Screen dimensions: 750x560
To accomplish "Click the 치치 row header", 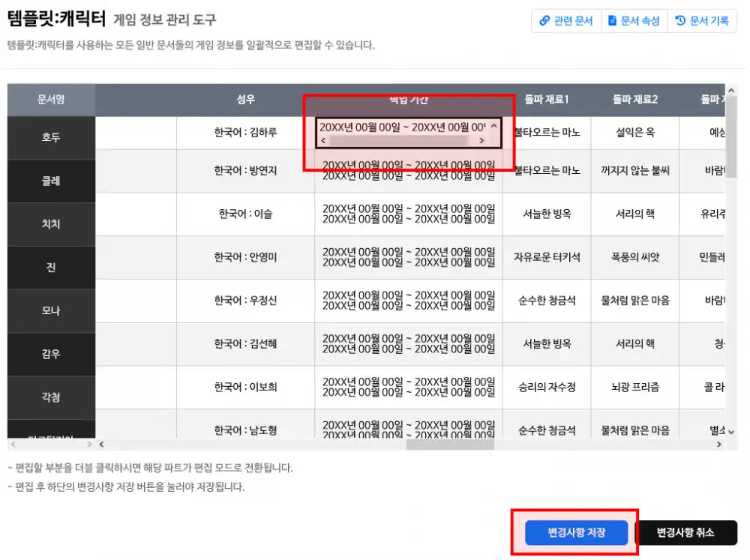I will pyautogui.click(x=51, y=224).
